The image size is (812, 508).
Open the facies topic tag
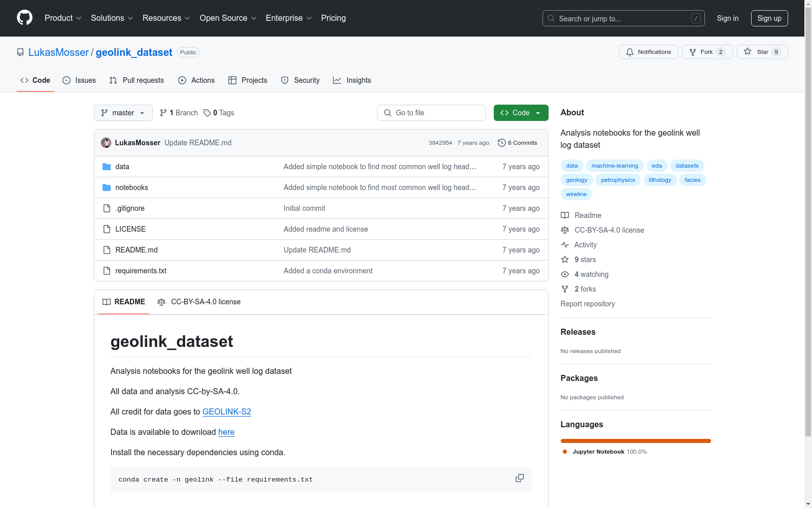click(x=692, y=180)
